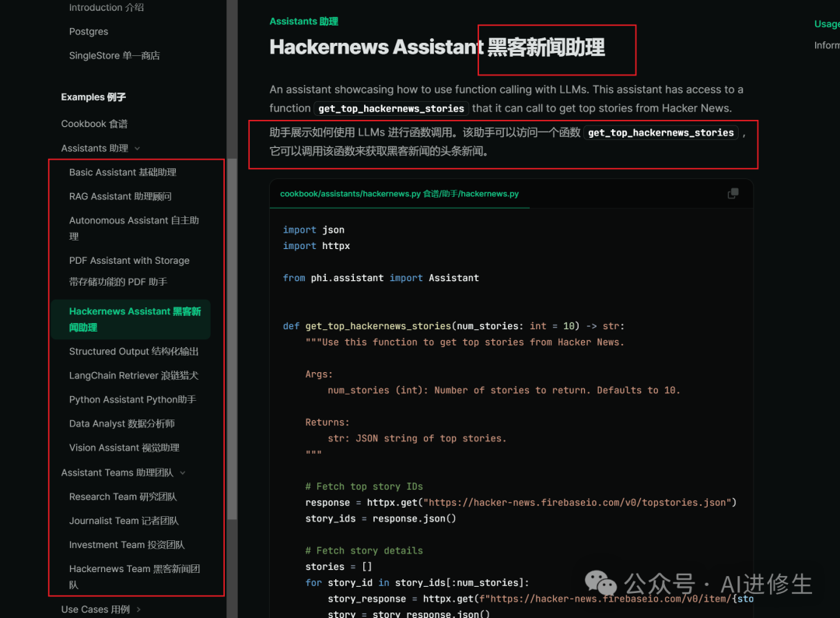Select RAG Assistant 助理顾问
Viewport: 840px width, 618px height.
[120, 196]
